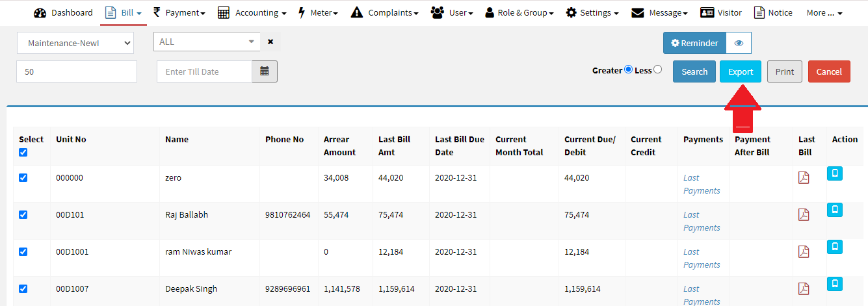Image resolution: width=868 pixels, height=306 pixels.
Task: Click mobile action icon for Deepak Singh
Action: click(x=835, y=284)
